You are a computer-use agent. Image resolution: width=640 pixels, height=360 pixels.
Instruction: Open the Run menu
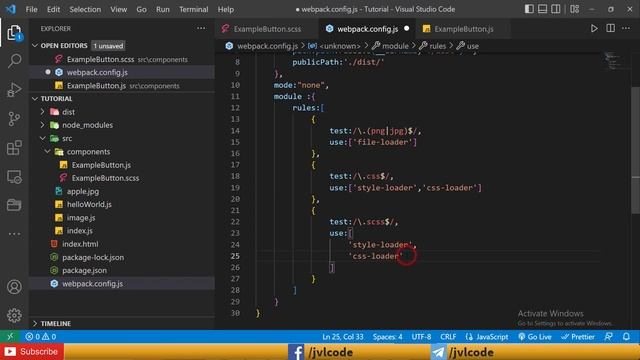(x=162, y=9)
